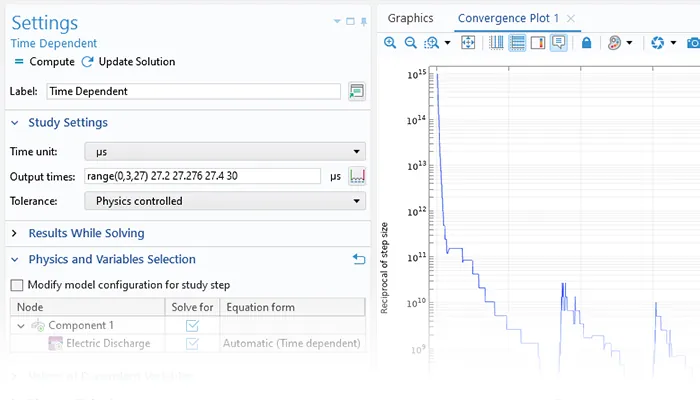The height and width of the screenshot is (400, 700).
Task: Select the Convergence Plot 1 tab
Action: (507, 18)
